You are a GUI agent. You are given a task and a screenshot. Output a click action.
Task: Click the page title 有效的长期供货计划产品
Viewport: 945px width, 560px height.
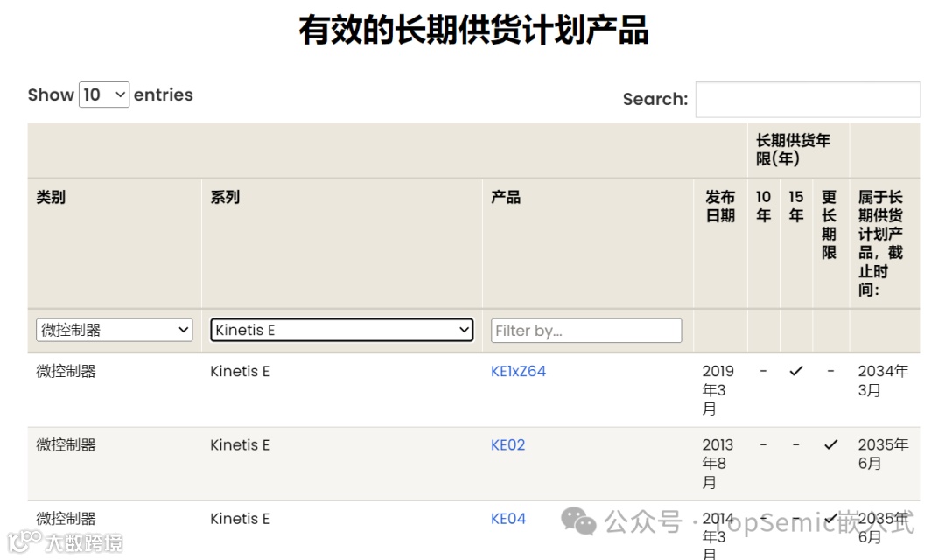point(473,30)
